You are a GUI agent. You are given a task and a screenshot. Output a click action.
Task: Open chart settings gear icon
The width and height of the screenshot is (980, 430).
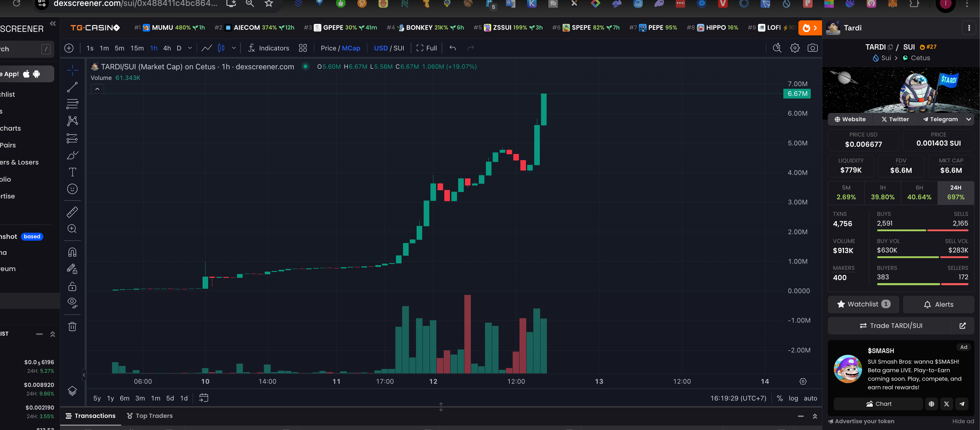pyautogui.click(x=795, y=48)
